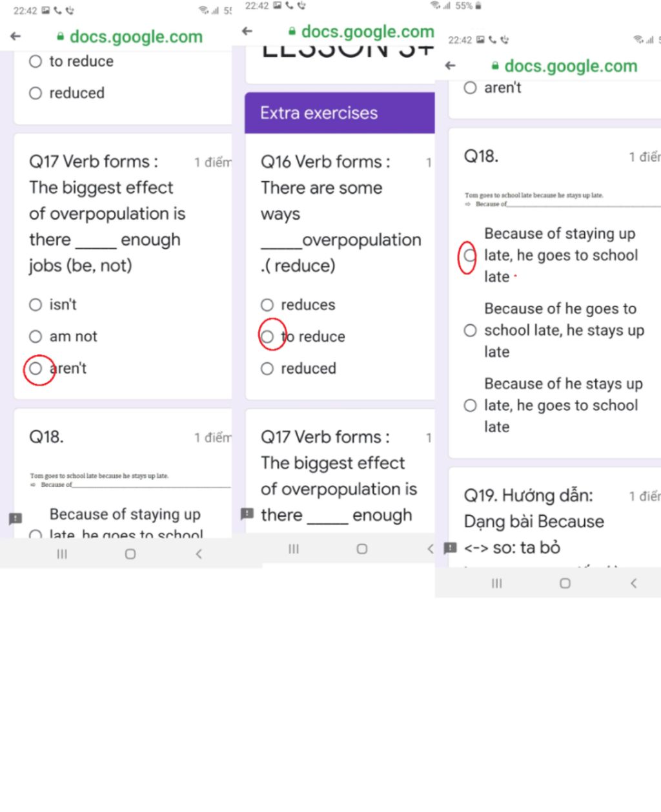Choose the "reduces" answer for Q16
Screen dimensions: 661x812
[x=267, y=304]
